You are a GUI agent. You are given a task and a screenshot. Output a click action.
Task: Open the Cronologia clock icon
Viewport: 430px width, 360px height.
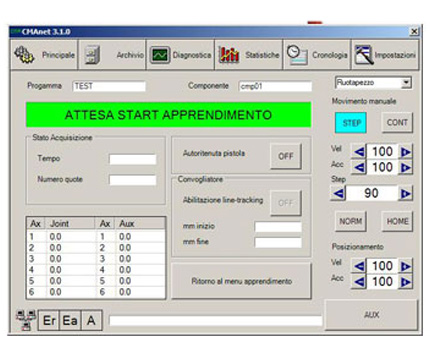297,55
